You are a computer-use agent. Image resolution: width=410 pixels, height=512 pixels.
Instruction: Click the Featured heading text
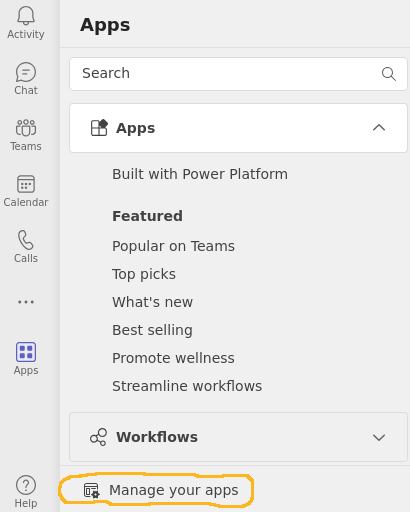point(147,216)
